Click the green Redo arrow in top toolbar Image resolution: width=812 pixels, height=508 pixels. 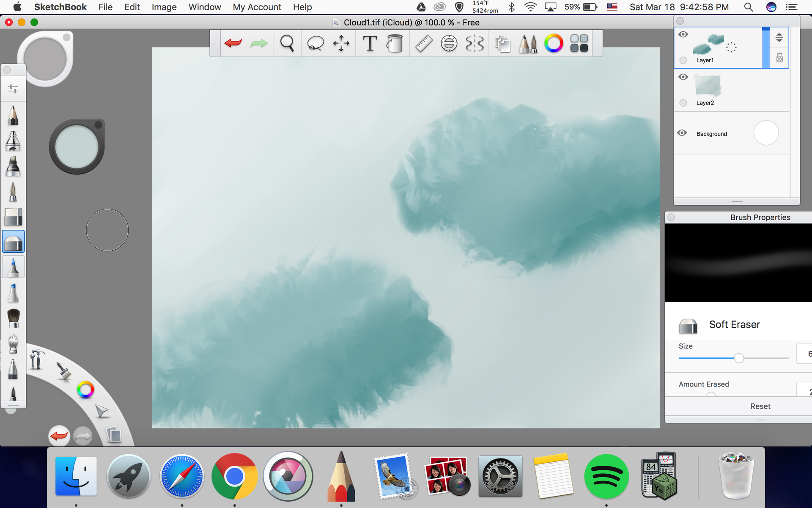259,43
